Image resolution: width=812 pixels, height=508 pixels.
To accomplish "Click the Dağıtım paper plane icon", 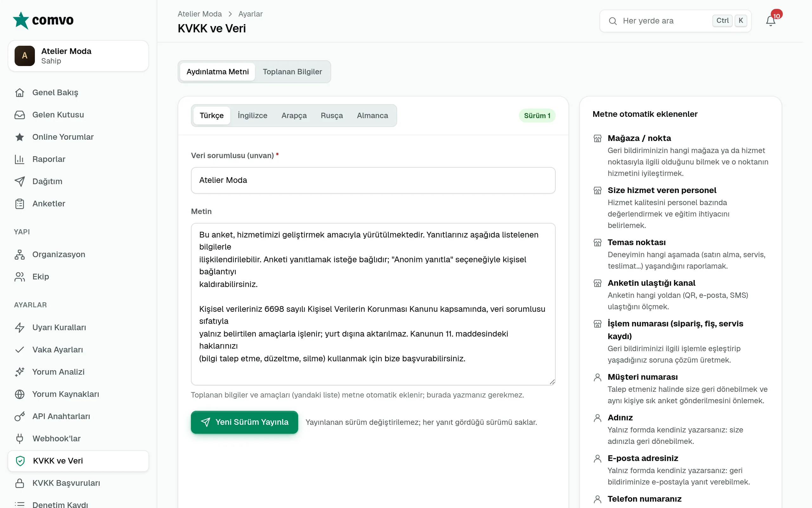I will click(20, 181).
